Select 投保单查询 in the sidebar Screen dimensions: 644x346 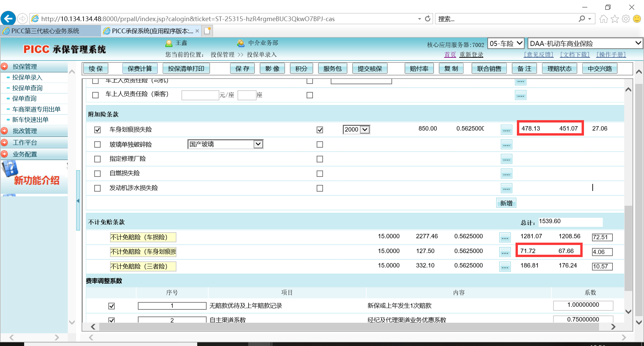(x=27, y=88)
